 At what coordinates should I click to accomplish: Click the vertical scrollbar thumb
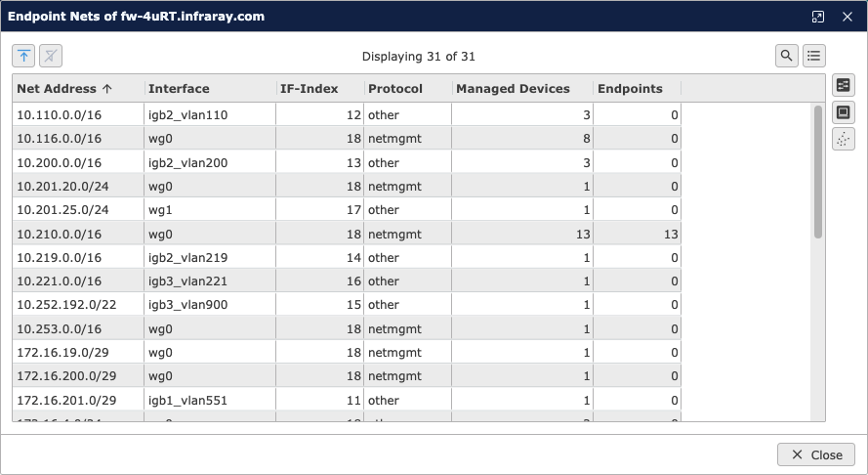(818, 171)
